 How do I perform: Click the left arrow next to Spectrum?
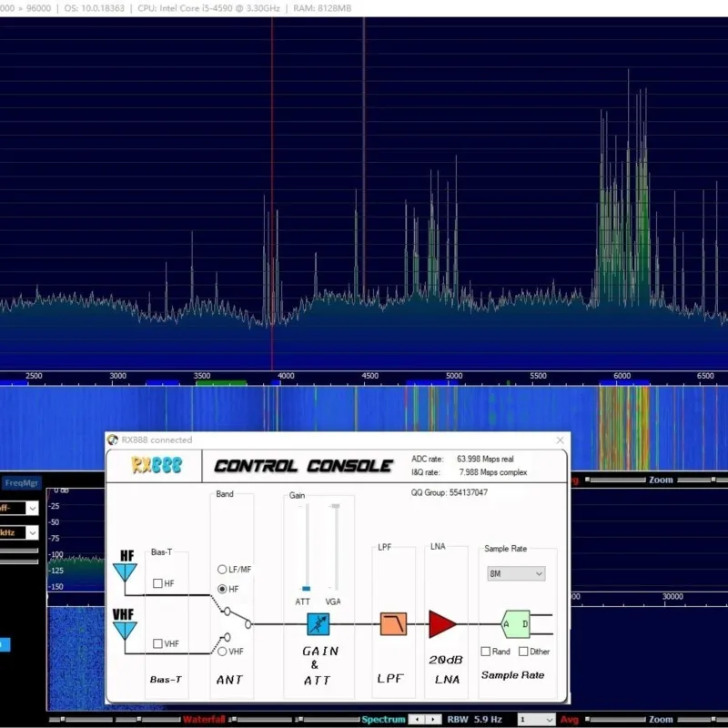click(417, 719)
